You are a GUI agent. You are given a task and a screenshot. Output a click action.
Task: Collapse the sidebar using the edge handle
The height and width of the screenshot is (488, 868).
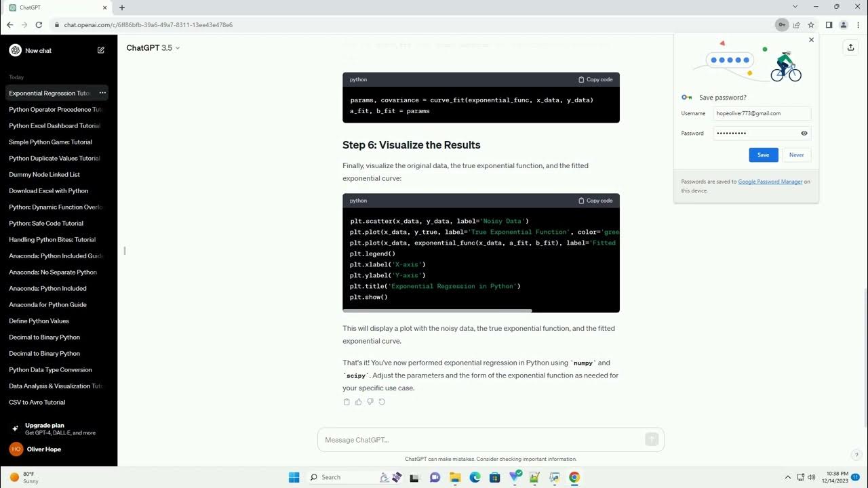coord(124,251)
